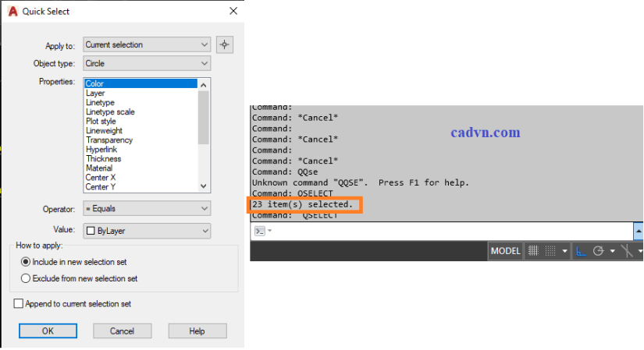Open the Apply to dropdown
Screen dimensions: 644x350
(x=147, y=44)
